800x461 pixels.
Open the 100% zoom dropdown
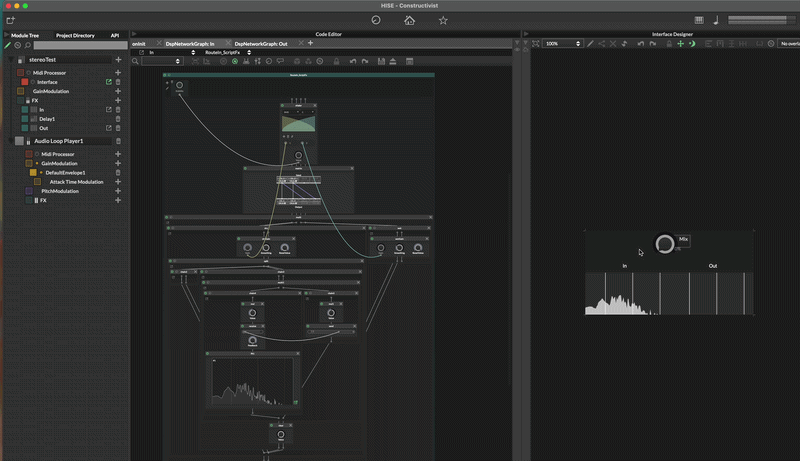click(x=562, y=44)
